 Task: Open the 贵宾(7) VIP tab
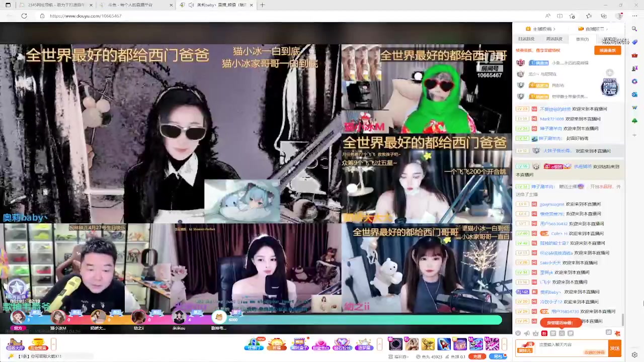tap(582, 39)
